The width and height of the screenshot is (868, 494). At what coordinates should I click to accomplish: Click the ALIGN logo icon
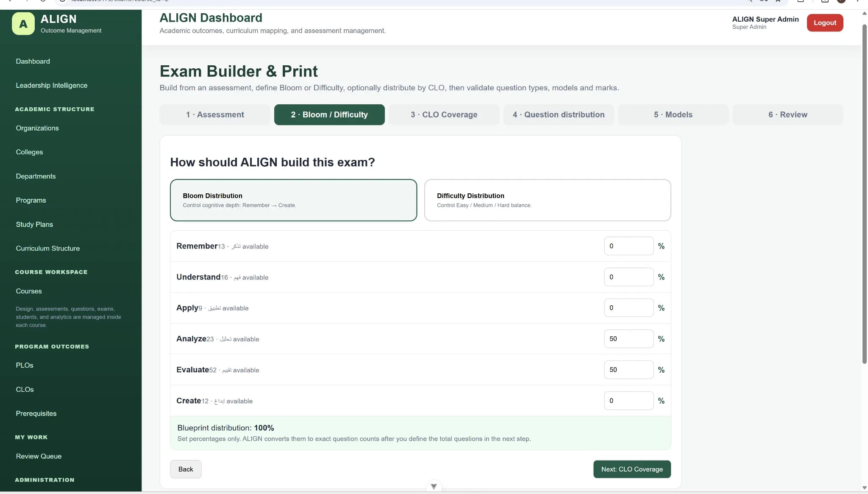(23, 23)
